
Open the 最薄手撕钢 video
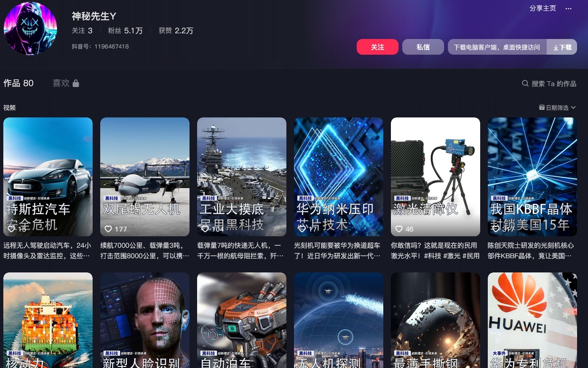tap(436, 320)
